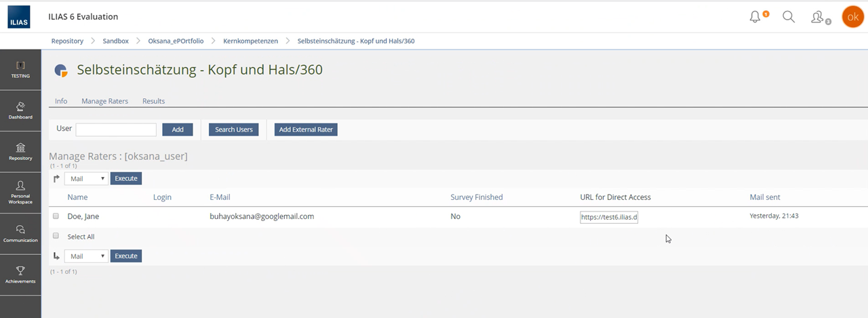Expand the top Mail action dropdown
Image resolution: width=868 pixels, height=318 pixels.
click(x=86, y=178)
